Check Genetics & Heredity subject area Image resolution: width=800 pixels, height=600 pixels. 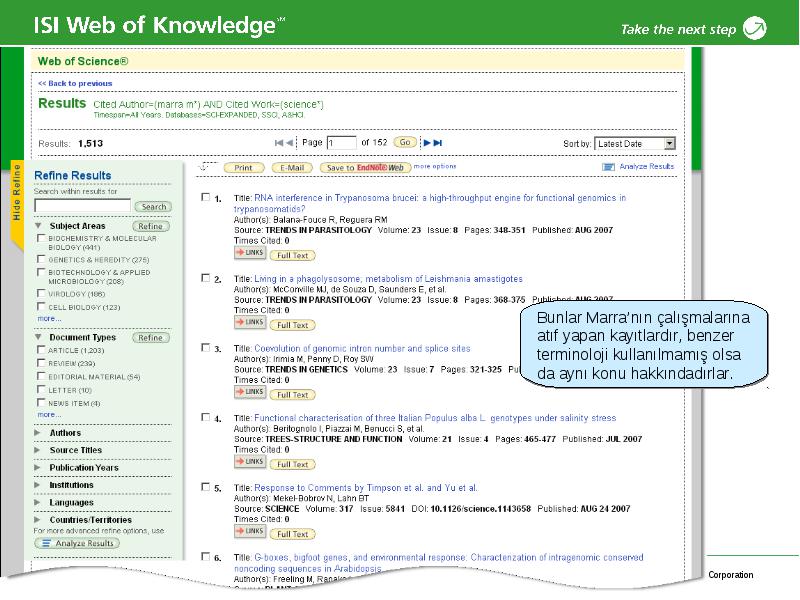click(x=41, y=259)
